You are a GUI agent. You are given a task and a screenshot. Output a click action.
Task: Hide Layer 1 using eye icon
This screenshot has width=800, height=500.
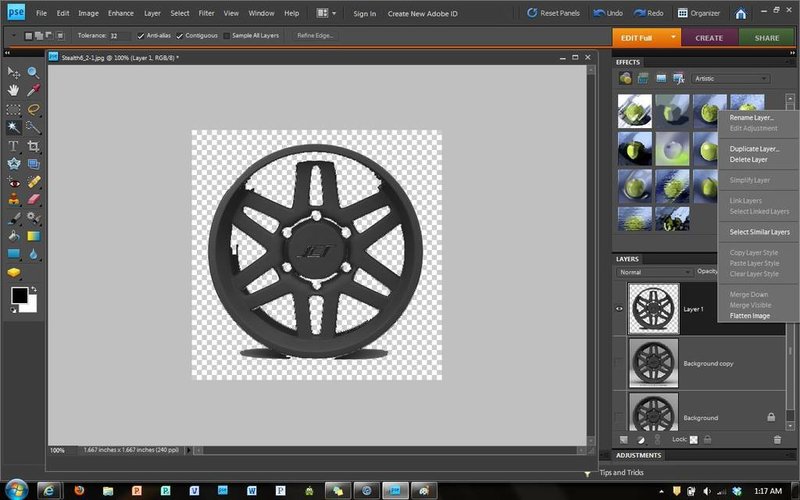pyautogui.click(x=619, y=309)
